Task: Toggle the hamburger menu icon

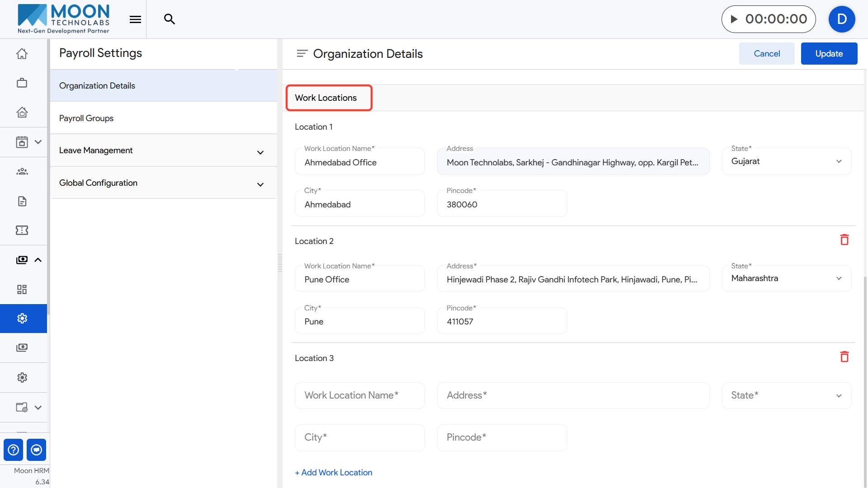Action: point(135,19)
